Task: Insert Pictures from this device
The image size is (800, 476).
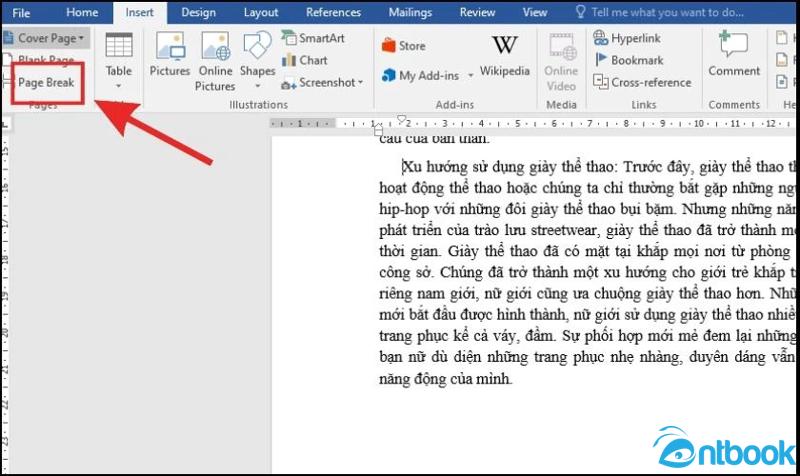Action: click(169, 55)
